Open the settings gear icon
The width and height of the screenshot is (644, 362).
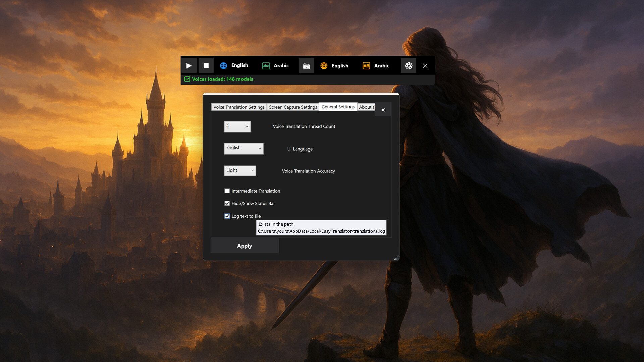pos(408,65)
